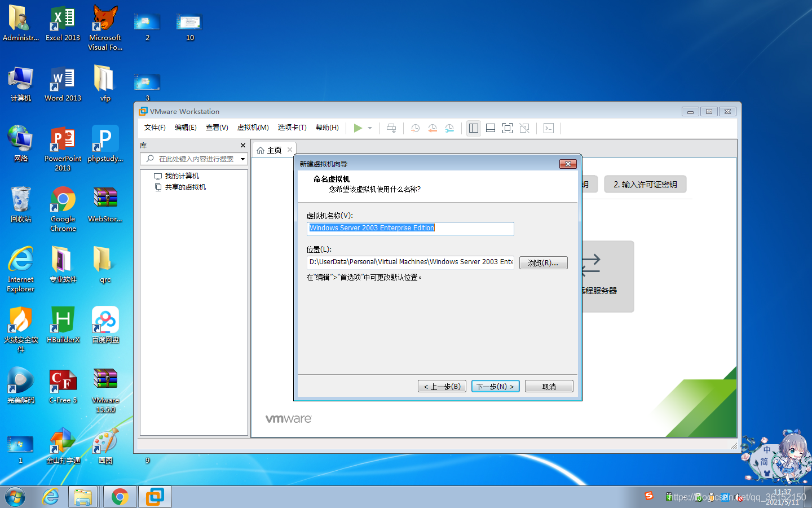Screen dimensions: 812x508
Task: Open the 金山打字通 desktop shortcut
Action: tap(63, 446)
